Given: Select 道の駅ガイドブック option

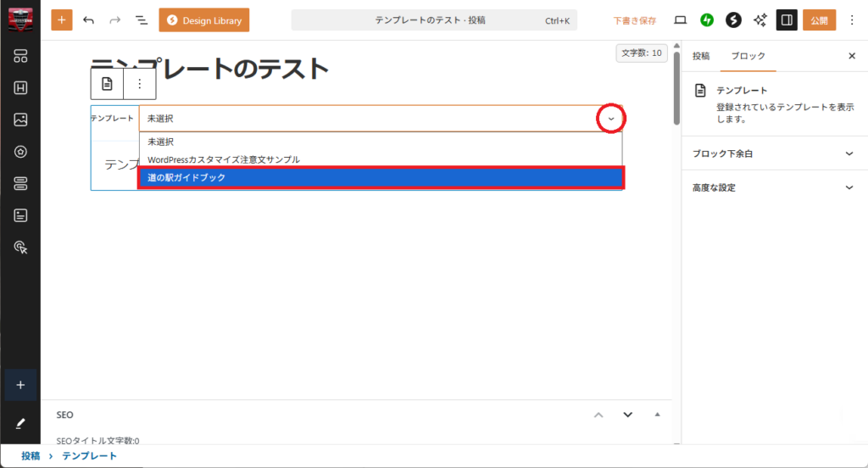Looking at the screenshot, I should tap(381, 178).
